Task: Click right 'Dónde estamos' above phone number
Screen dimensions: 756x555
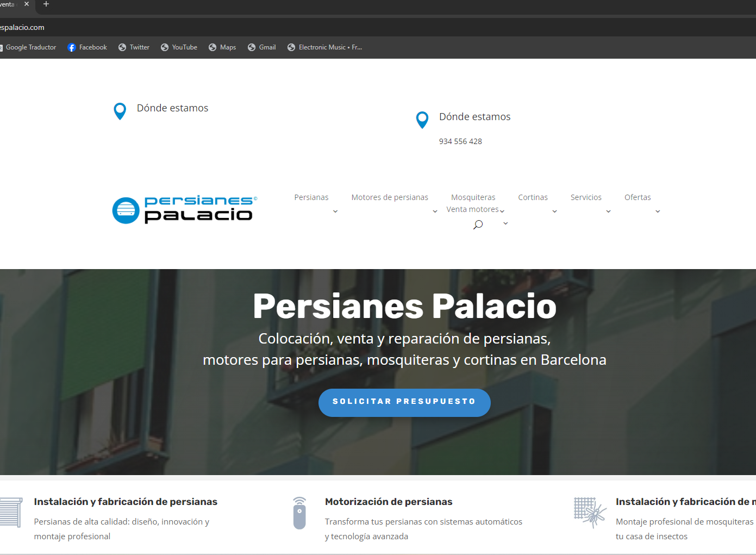Action: [x=474, y=117]
